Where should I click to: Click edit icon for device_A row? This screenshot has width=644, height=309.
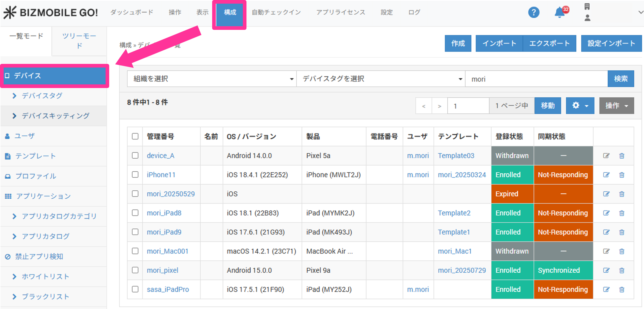(x=606, y=156)
